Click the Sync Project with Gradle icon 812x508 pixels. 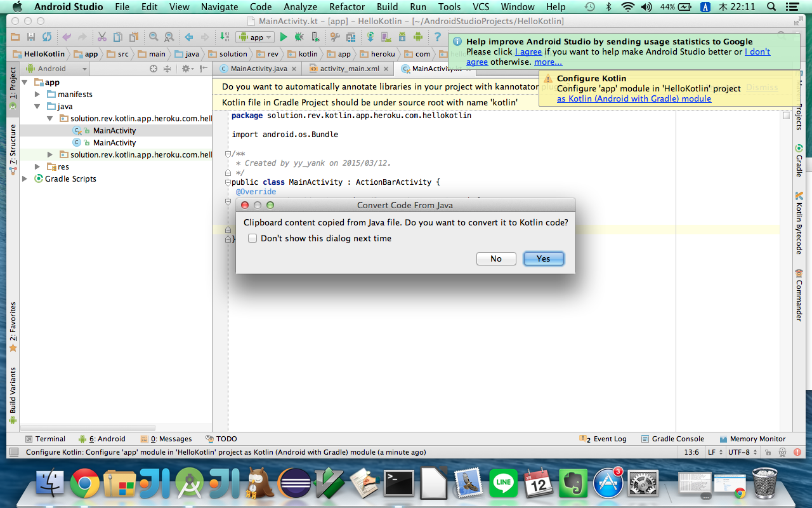coord(370,37)
